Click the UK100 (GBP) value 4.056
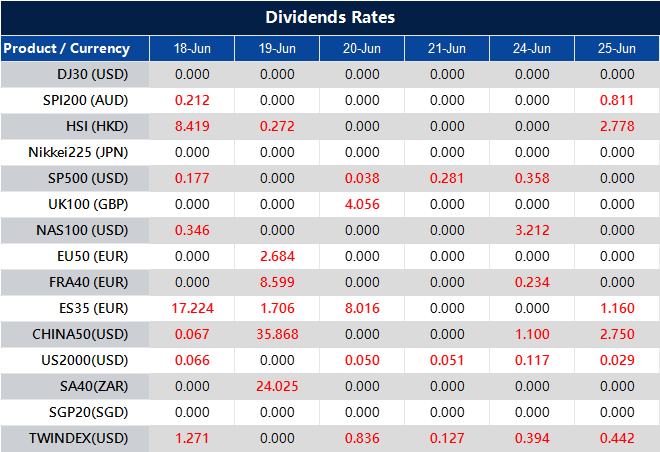 361,204
